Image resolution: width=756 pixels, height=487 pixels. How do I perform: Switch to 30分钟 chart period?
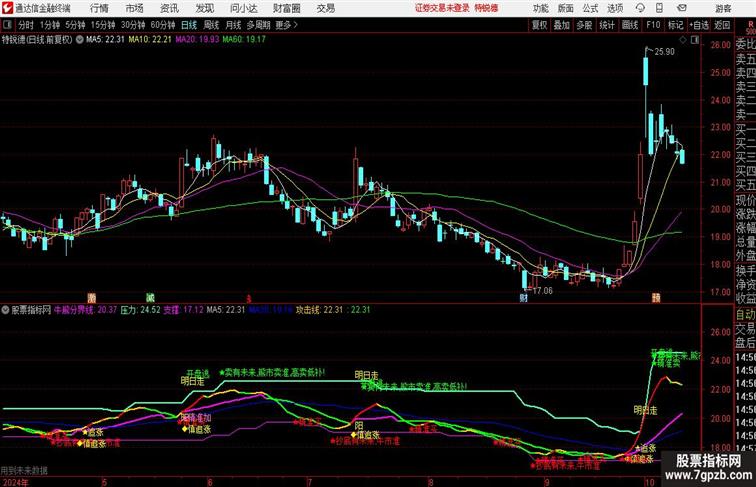point(133,25)
